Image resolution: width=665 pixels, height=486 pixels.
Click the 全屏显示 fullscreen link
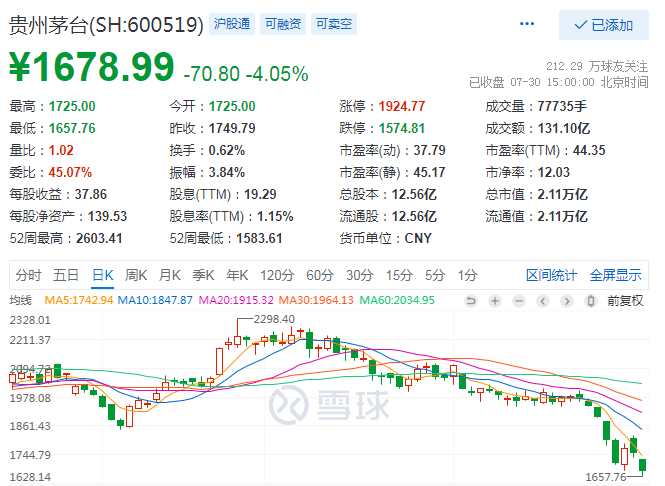coord(615,275)
